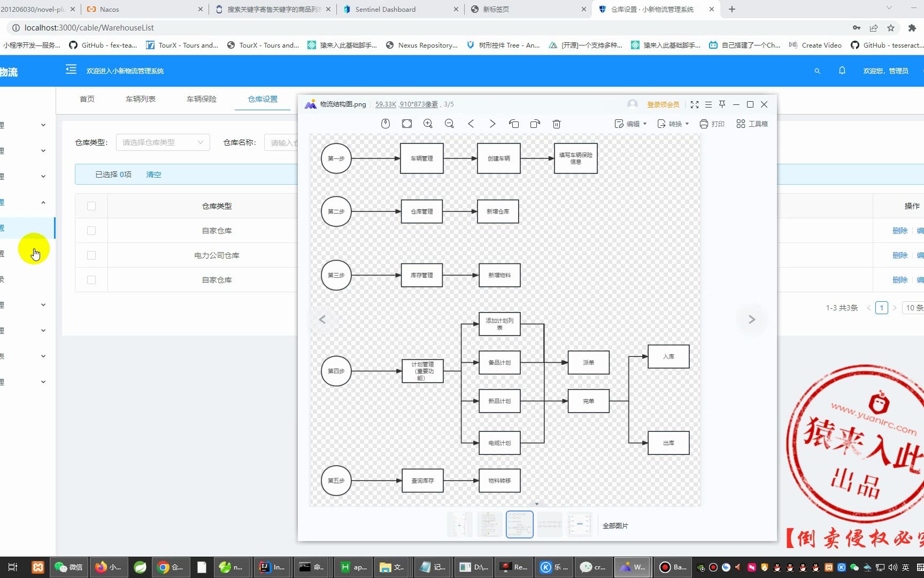Open the 打印 print tool
Viewport: 924px width, 578px height.
click(x=712, y=124)
